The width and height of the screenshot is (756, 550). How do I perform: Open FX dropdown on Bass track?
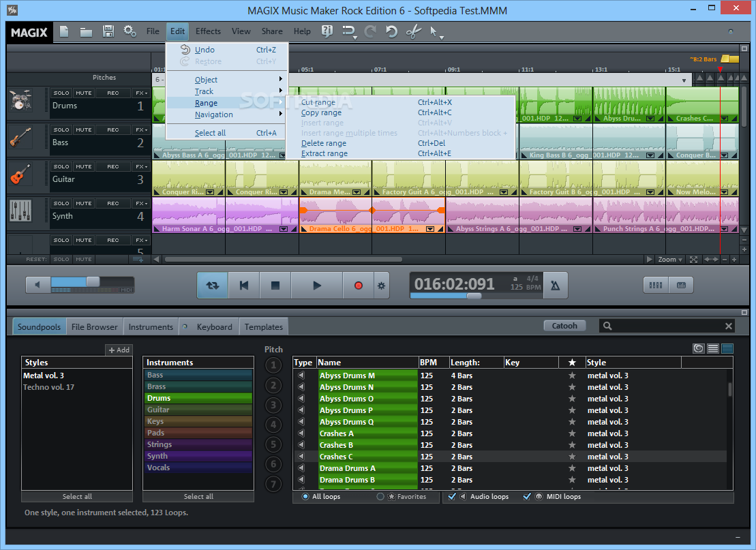[141, 129]
